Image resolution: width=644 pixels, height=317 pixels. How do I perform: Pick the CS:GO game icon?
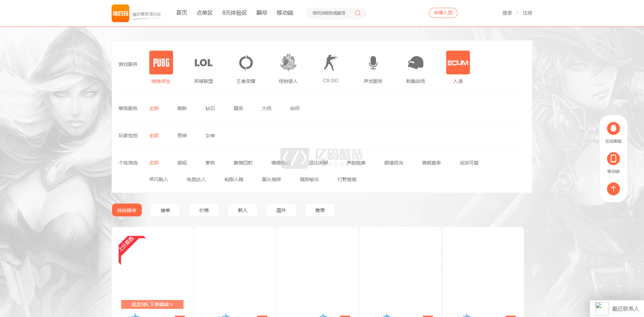pos(331,63)
